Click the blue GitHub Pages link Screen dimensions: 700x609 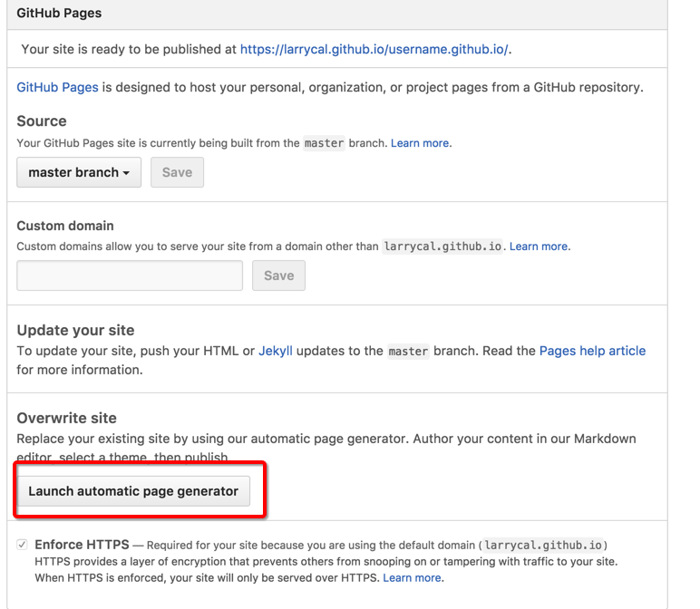[x=57, y=88]
